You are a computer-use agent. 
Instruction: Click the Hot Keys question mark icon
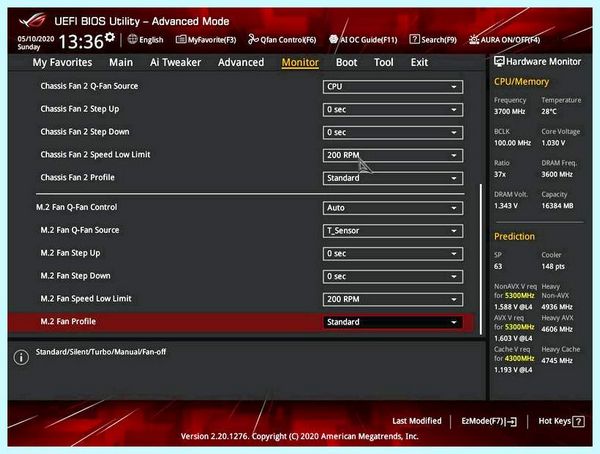pyautogui.click(x=579, y=421)
